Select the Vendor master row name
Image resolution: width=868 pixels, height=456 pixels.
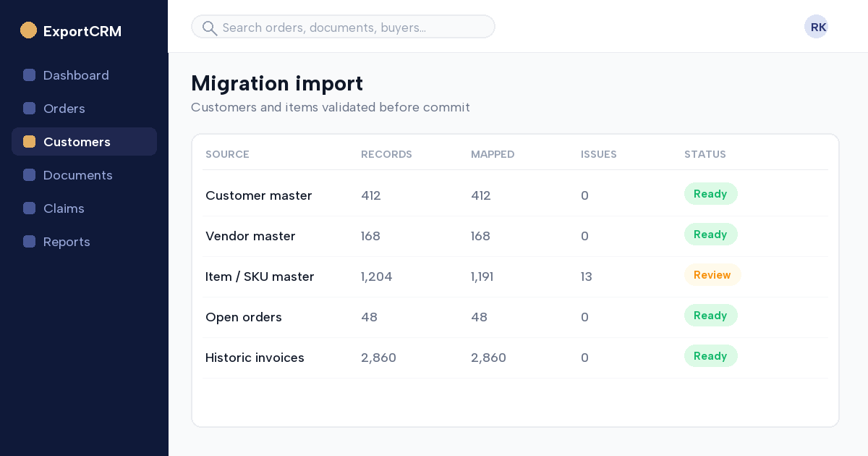(x=250, y=236)
